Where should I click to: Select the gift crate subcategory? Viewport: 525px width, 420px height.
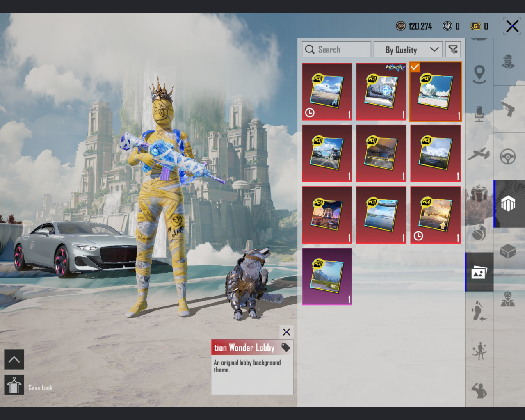(479, 193)
